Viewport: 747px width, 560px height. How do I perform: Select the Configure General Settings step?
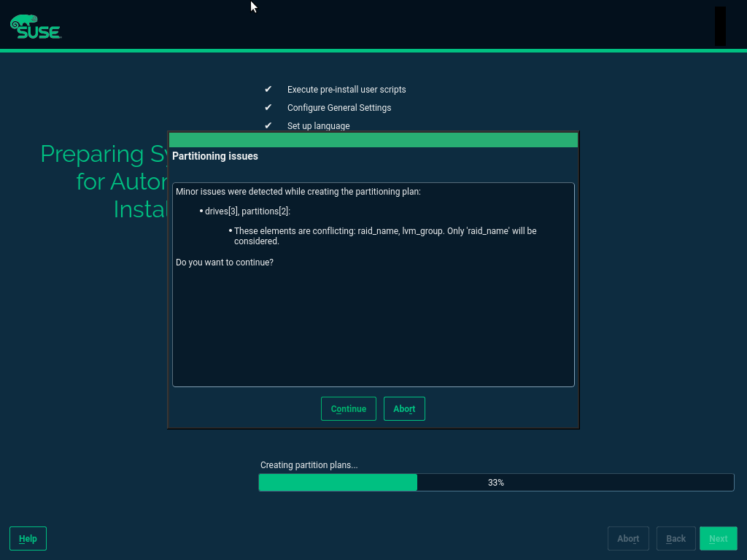339,107
